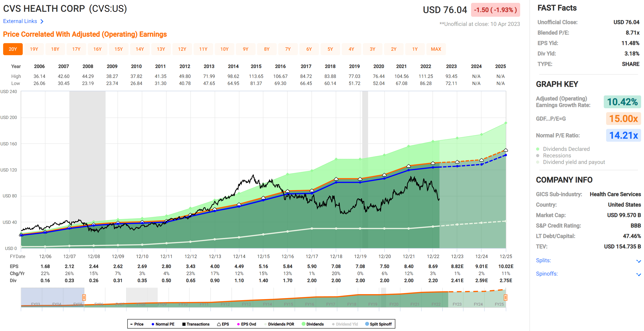This screenshot has height=331, width=644.
Task: Open the External Links chevron
Action: [x=42, y=21]
